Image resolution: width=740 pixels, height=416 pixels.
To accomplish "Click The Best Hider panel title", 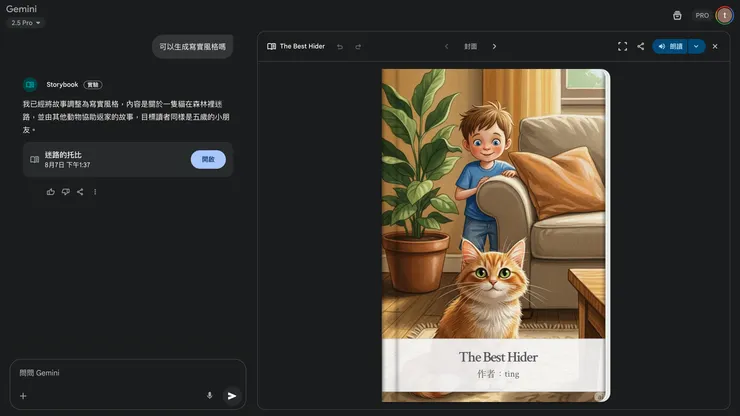I will [x=302, y=46].
